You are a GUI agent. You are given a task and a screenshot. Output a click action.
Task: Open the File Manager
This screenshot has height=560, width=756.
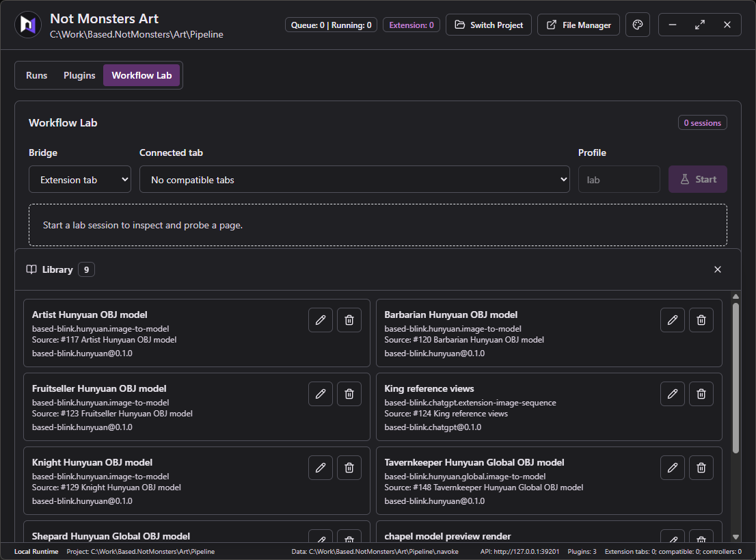pos(578,25)
